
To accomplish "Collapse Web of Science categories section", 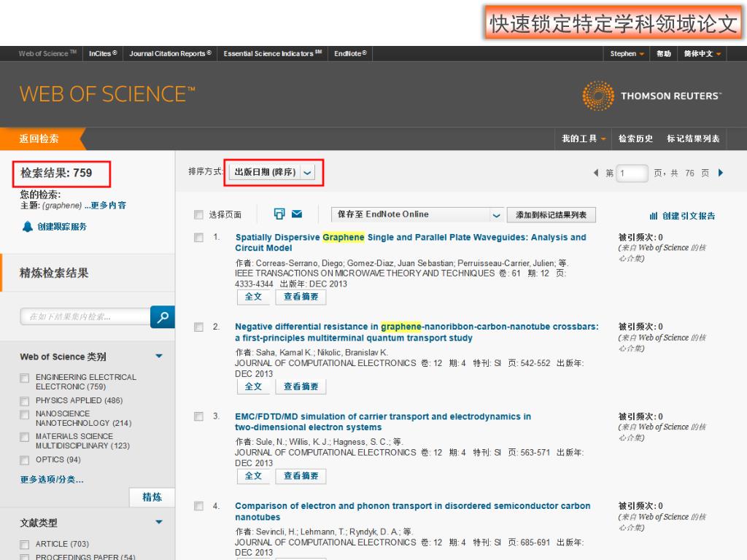I will click(x=159, y=356).
